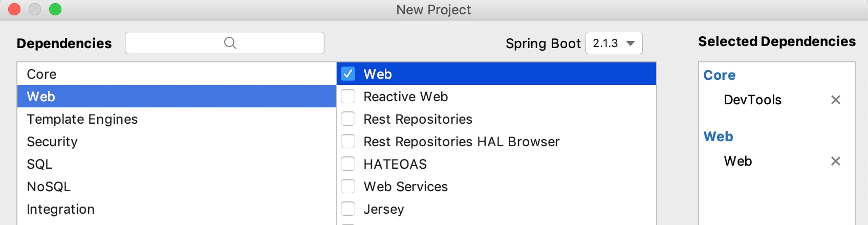Open the Security category
This screenshot has height=225, width=868.
(52, 142)
